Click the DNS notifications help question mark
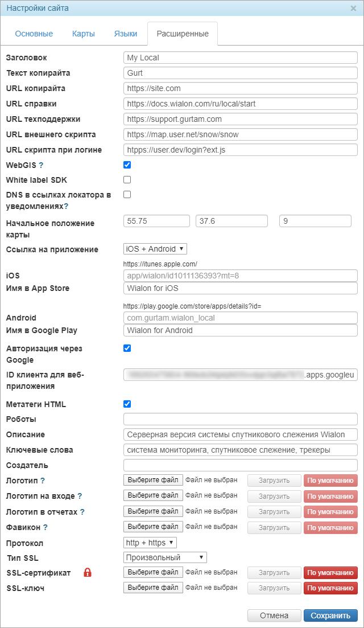 (x=66, y=206)
